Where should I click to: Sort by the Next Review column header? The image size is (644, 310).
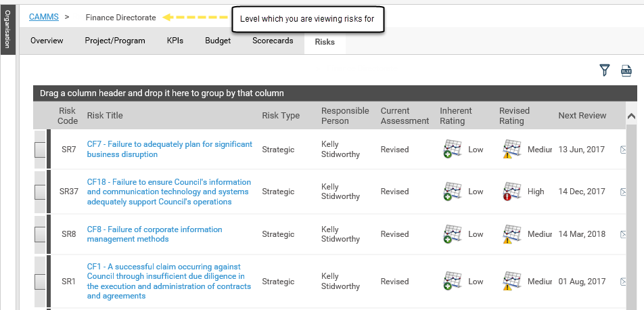582,116
